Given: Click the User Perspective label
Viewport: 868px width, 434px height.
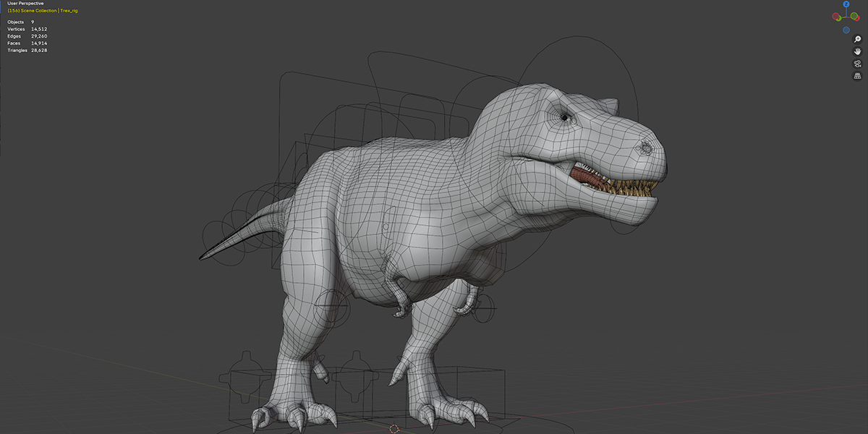Looking at the screenshot, I should [25, 4].
